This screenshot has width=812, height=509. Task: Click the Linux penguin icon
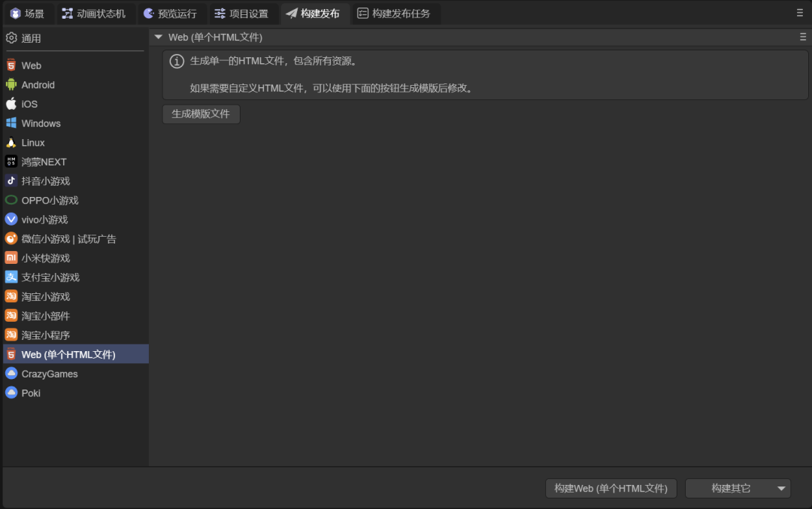click(x=11, y=142)
